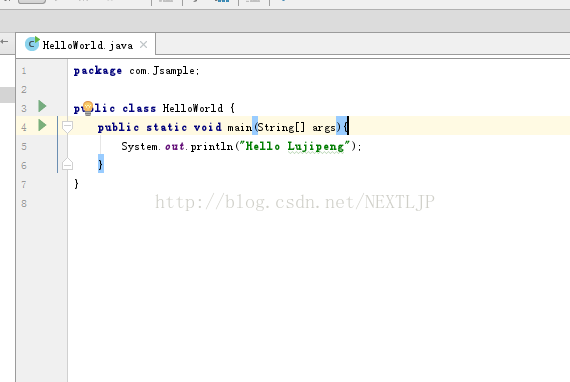Click the 'println' method call

[212, 146]
